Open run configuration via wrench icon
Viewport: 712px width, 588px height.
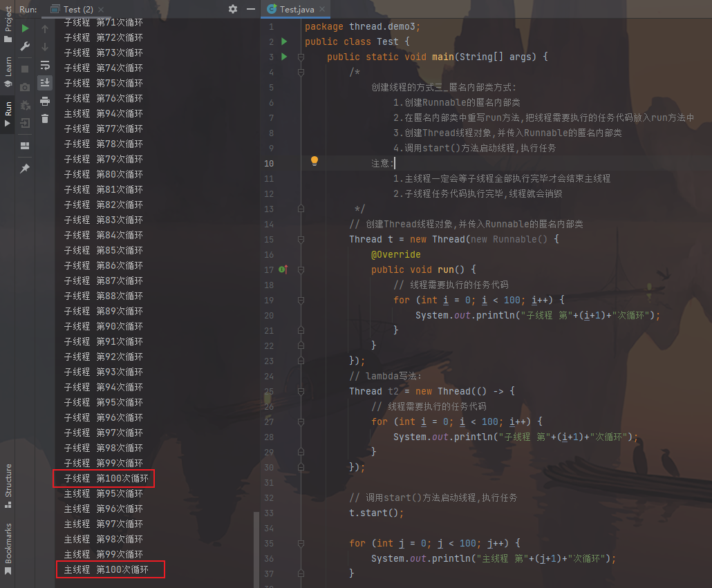(x=25, y=46)
